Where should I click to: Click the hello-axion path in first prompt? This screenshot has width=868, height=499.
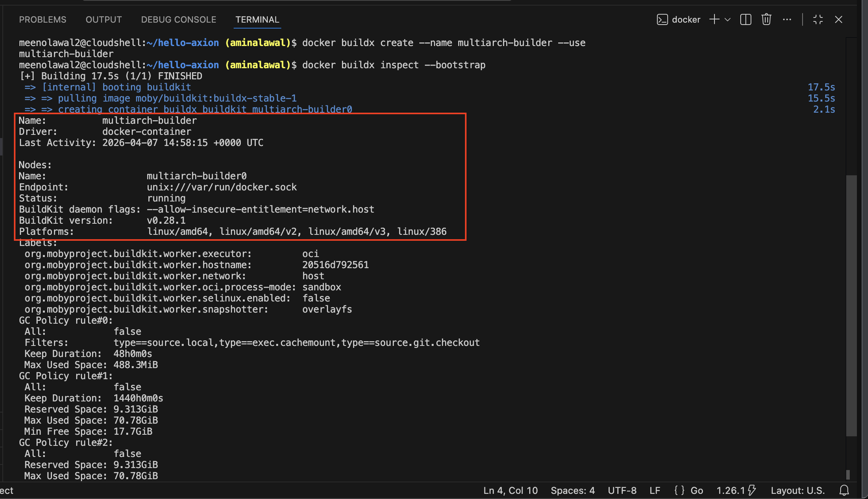coord(182,43)
